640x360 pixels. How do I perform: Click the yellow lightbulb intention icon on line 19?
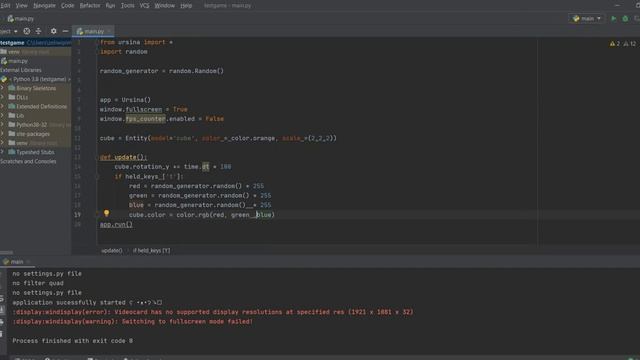[106, 213]
